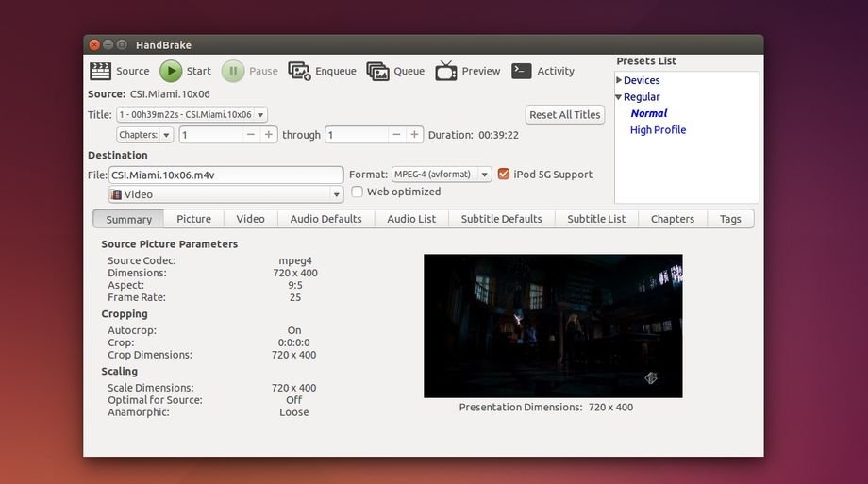Image resolution: width=868 pixels, height=484 pixels.
Task: Click the Enqueue icon in toolbar
Action: [x=299, y=71]
